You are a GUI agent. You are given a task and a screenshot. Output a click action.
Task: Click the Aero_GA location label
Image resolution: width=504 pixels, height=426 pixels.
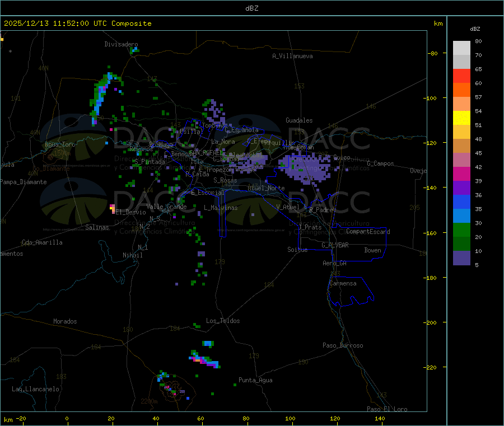tap(334, 263)
